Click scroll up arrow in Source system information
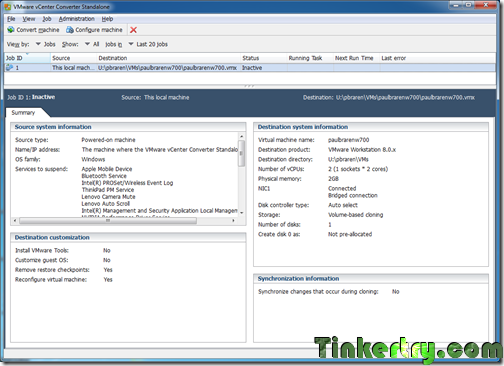 click(x=242, y=136)
